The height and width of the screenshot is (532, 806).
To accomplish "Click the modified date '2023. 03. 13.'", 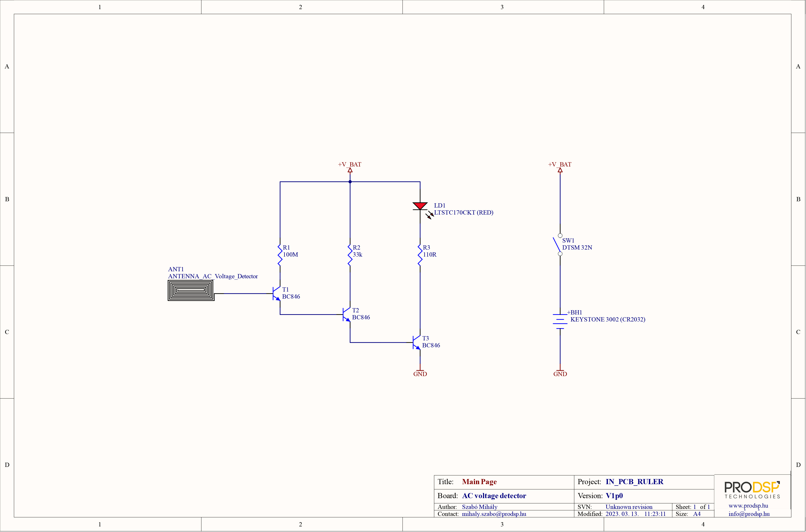I will [x=622, y=514].
